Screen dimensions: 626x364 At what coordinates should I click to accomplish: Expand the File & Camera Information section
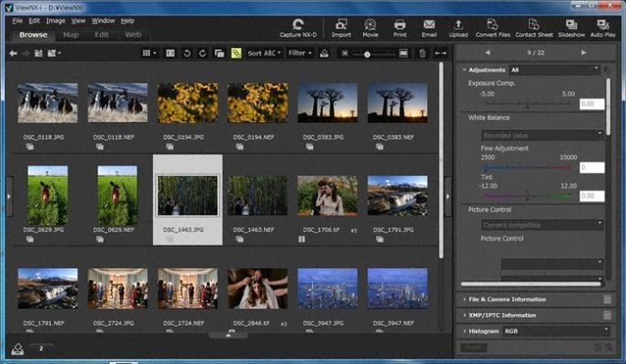[506, 299]
